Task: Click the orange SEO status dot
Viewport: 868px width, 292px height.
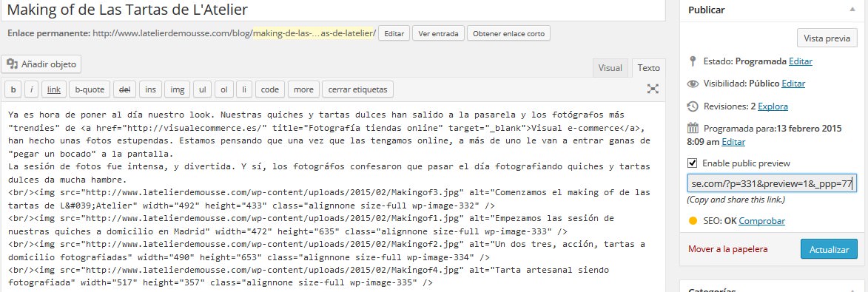Action: tap(693, 221)
